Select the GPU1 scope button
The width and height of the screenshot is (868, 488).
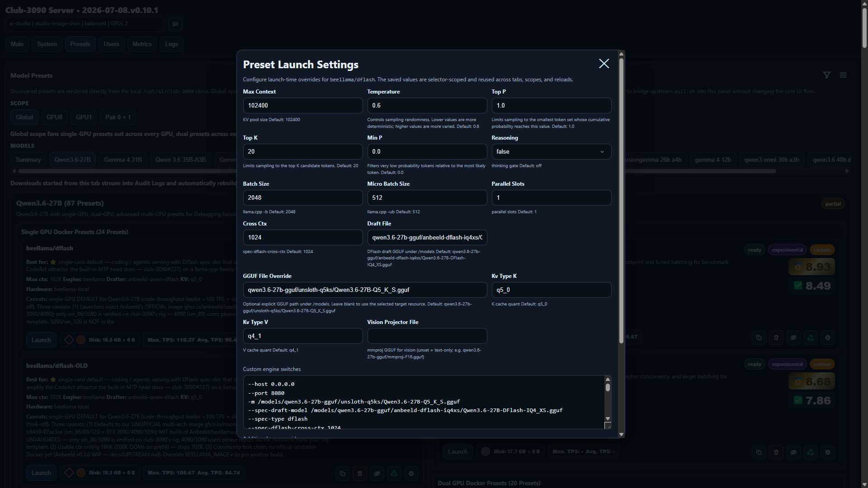pyautogui.click(x=84, y=117)
